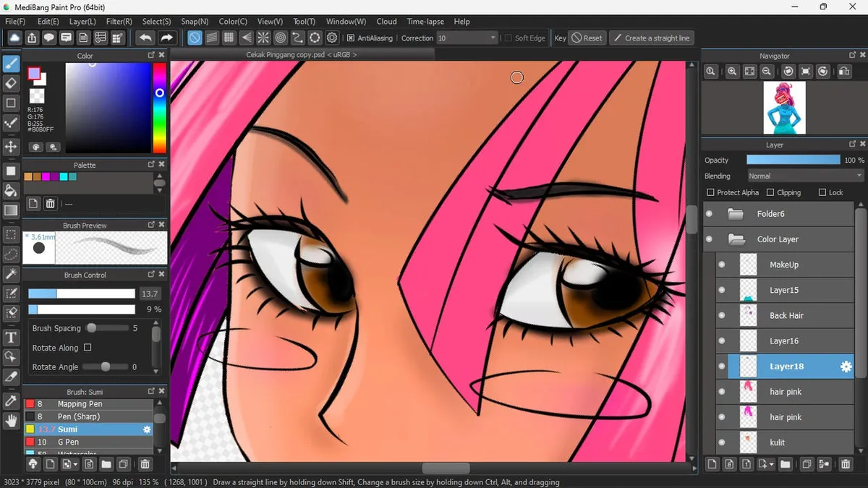Click the Reset button

tap(587, 38)
